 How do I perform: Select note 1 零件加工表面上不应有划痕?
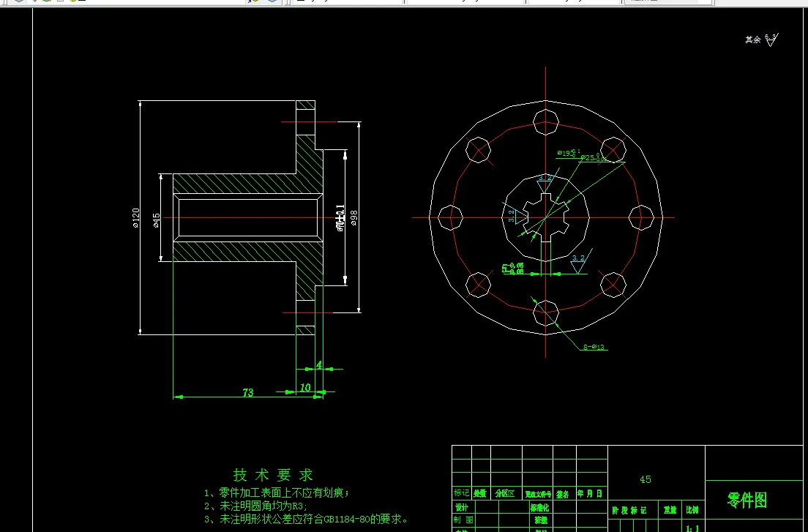coord(277,493)
